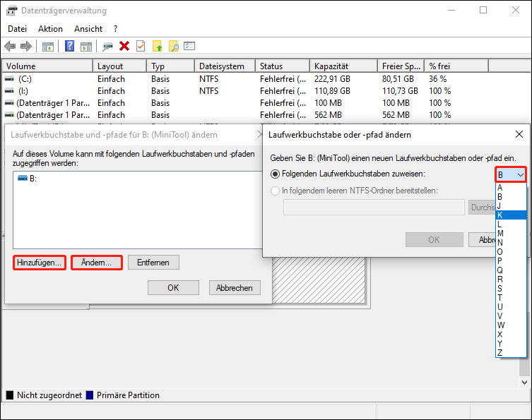
Task: Click the Abbrechen button in left dialog
Action: pyautogui.click(x=235, y=287)
